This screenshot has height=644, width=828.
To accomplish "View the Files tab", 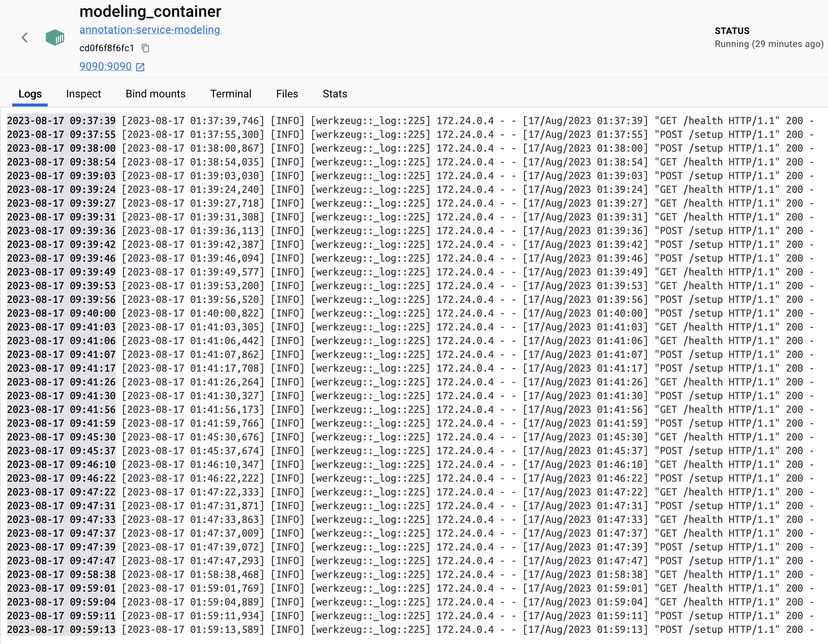I will click(287, 94).
